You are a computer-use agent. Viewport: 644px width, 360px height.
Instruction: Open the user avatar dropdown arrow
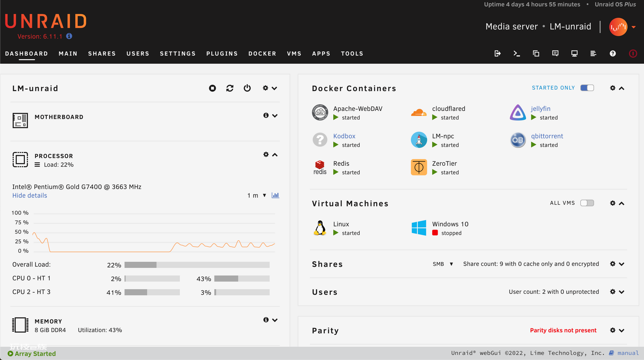(x=633, y=27)
